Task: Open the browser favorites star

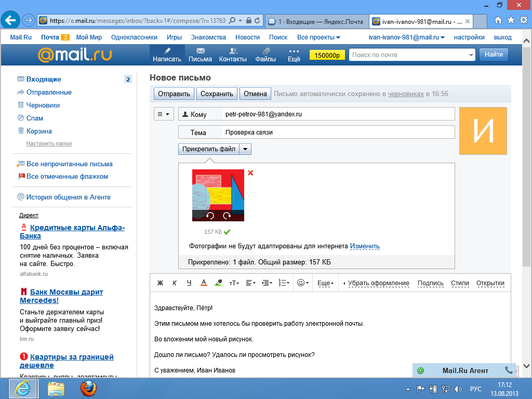Action: click(511, 20)
